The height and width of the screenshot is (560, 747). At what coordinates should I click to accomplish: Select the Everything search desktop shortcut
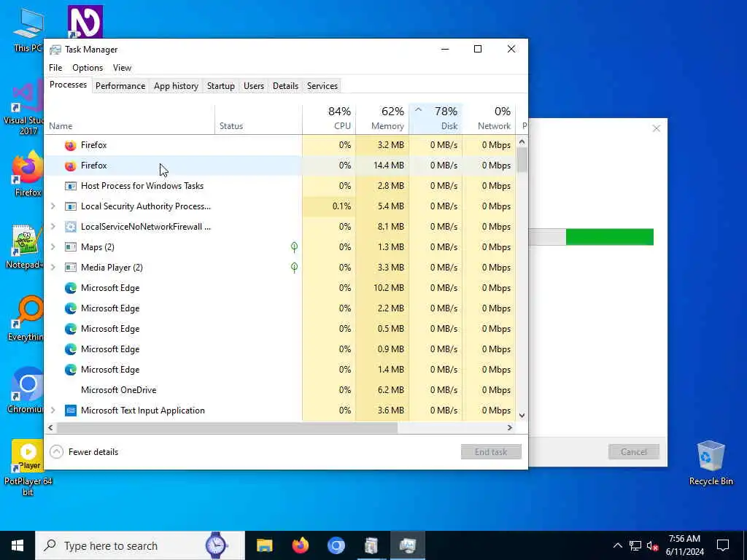click(x=27, y=319)
